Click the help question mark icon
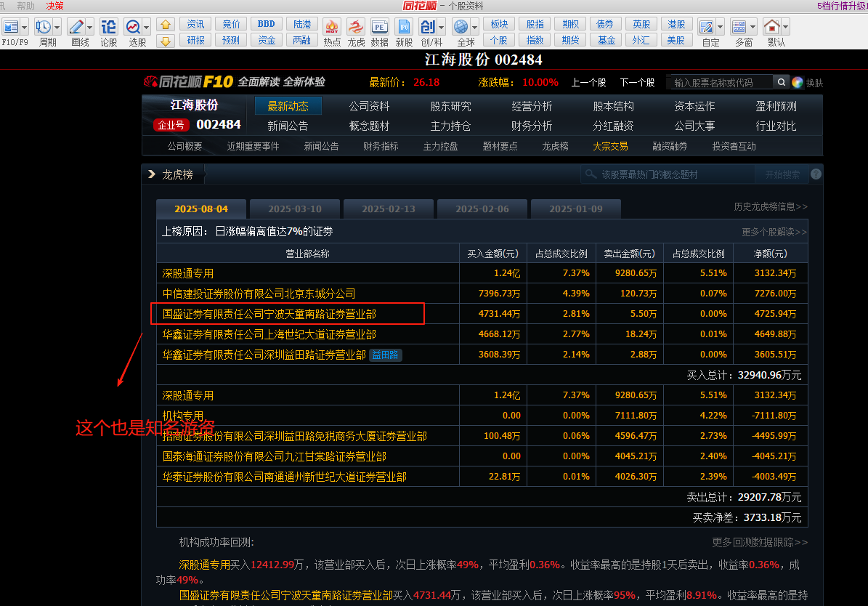This screenshot has height=606, width=868. 816,174
